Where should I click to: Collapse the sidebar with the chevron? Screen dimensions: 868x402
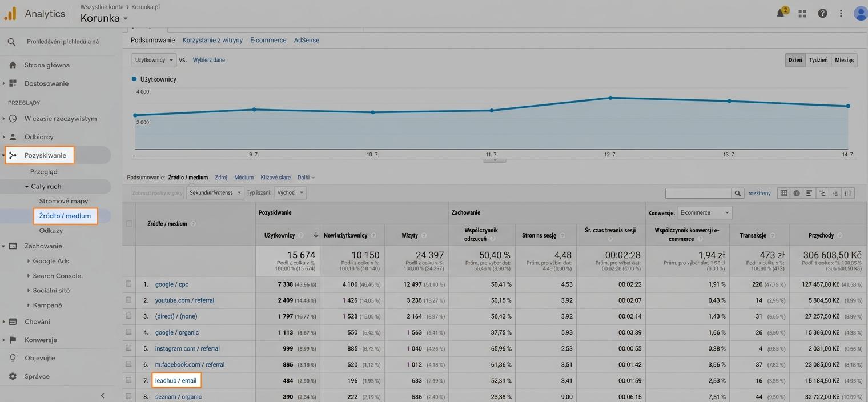(x=103, y=395)
